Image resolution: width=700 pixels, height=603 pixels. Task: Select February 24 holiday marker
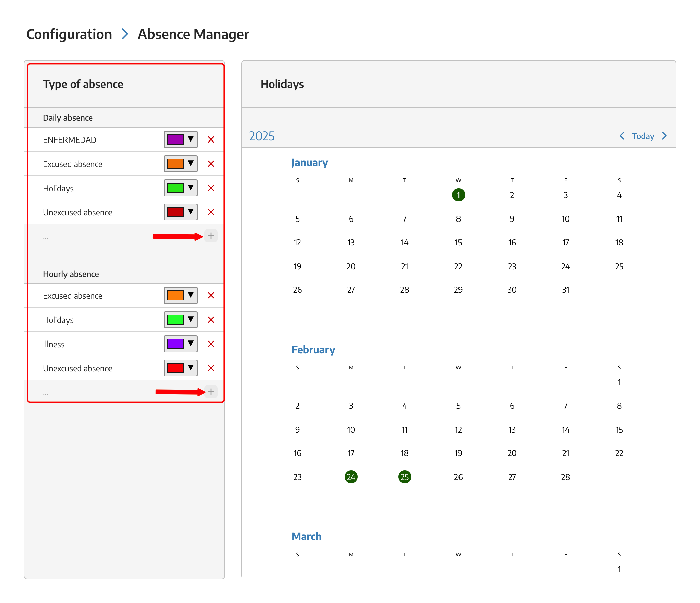[351, 477]
